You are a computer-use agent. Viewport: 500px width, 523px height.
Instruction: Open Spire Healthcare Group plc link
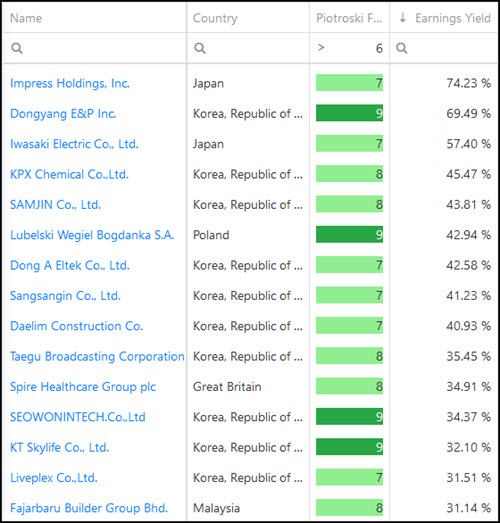pyautogui.click(x=83, y=387)
